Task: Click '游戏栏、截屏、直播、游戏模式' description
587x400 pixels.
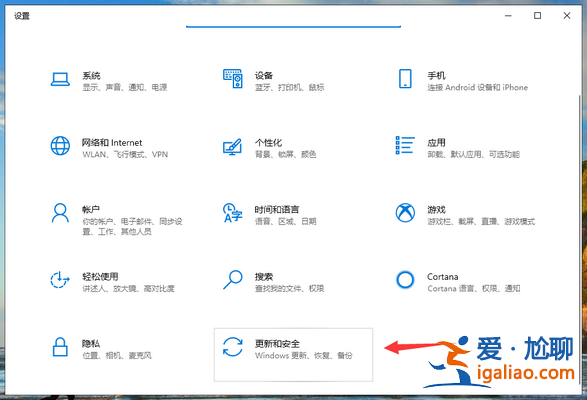Action: coord(481,221)
